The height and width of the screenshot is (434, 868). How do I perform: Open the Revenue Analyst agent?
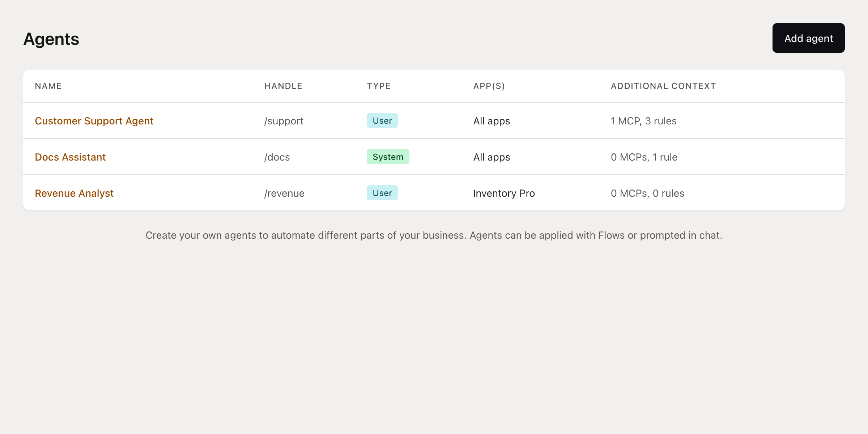pos(74,193)
